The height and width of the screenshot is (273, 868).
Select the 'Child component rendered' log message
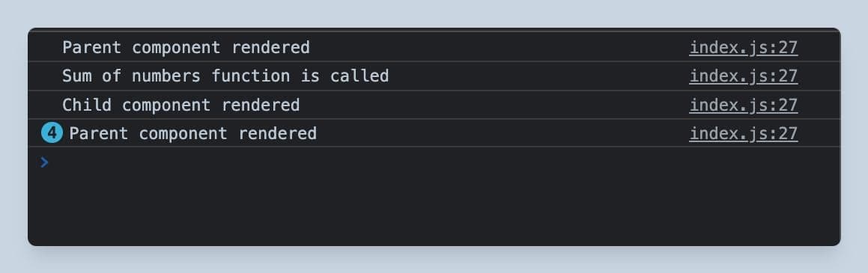[x=181, y=105]
